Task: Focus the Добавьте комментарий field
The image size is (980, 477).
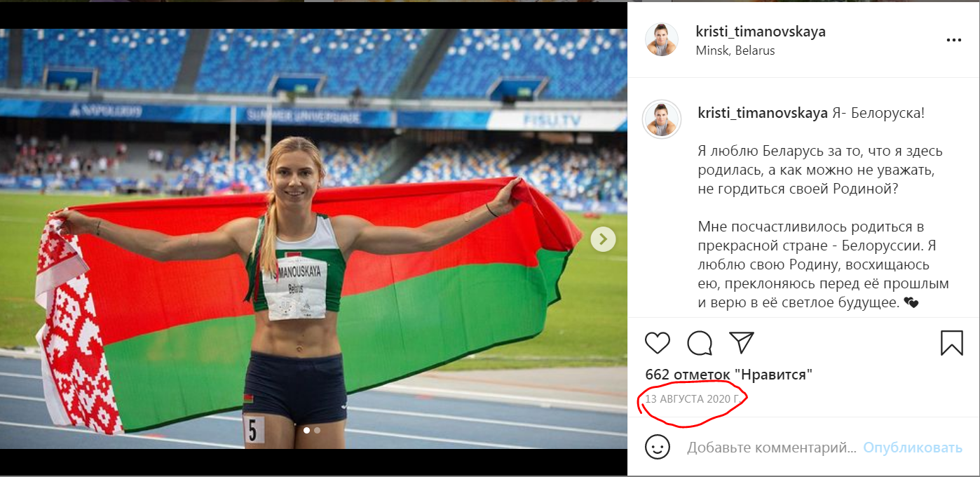Action: pos(771,448)
